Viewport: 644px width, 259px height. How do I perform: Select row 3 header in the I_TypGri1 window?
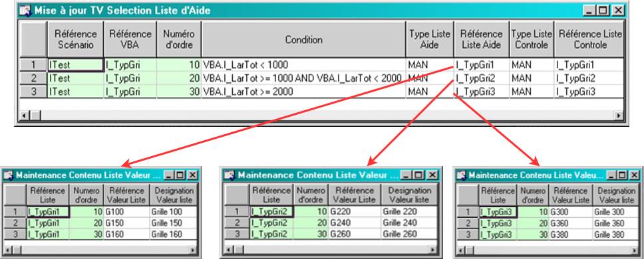[x=15, y=235]
